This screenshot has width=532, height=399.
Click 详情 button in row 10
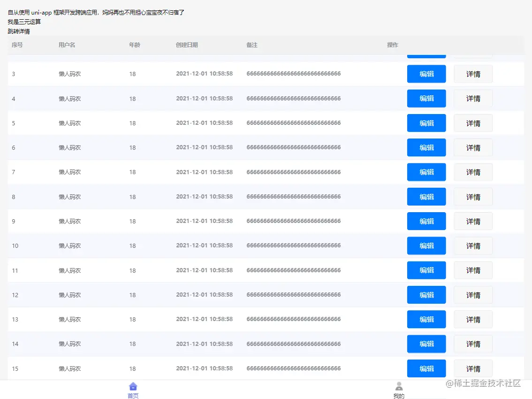pos(473,246)
